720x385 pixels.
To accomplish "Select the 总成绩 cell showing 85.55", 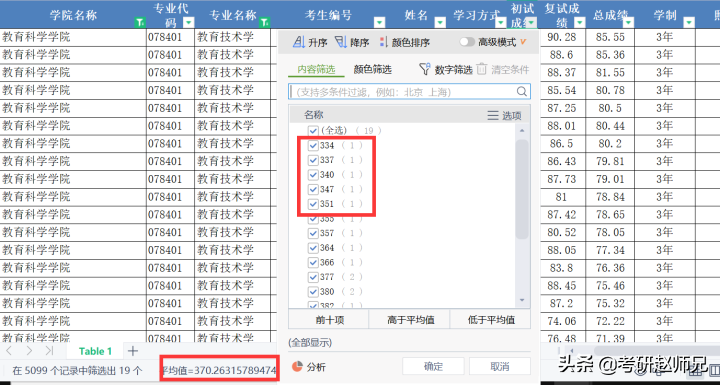I will coord(610,37).
